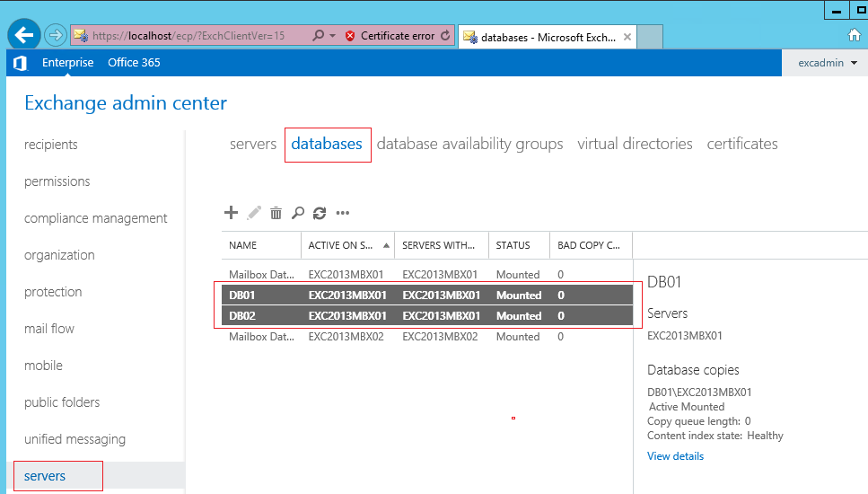Image resolution: width=868 pixels, height=494 pixels.
Task: Click DB01\EXC2013MBX01 database copy text
Action: pyautogui.click(x=699, y=393)
